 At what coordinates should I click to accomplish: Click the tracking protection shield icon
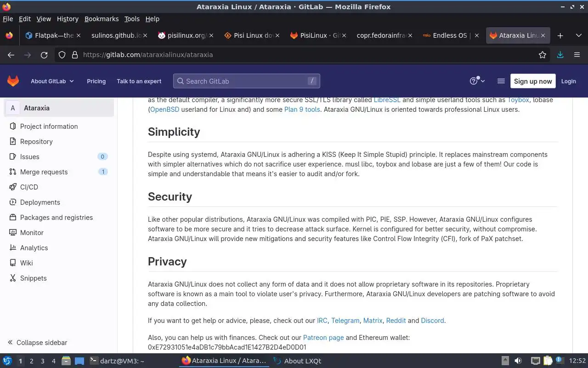point(62,55)
